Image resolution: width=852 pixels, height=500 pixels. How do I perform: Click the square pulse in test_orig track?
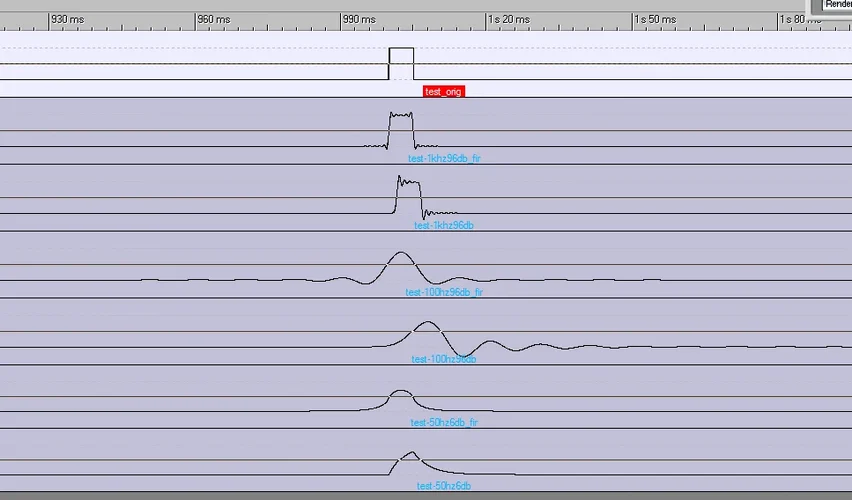[401, 64]
